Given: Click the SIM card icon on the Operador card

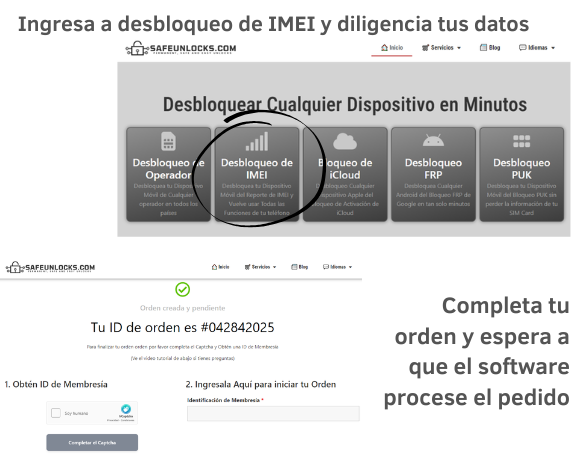Looking at the screenshot, I should 168,141.
